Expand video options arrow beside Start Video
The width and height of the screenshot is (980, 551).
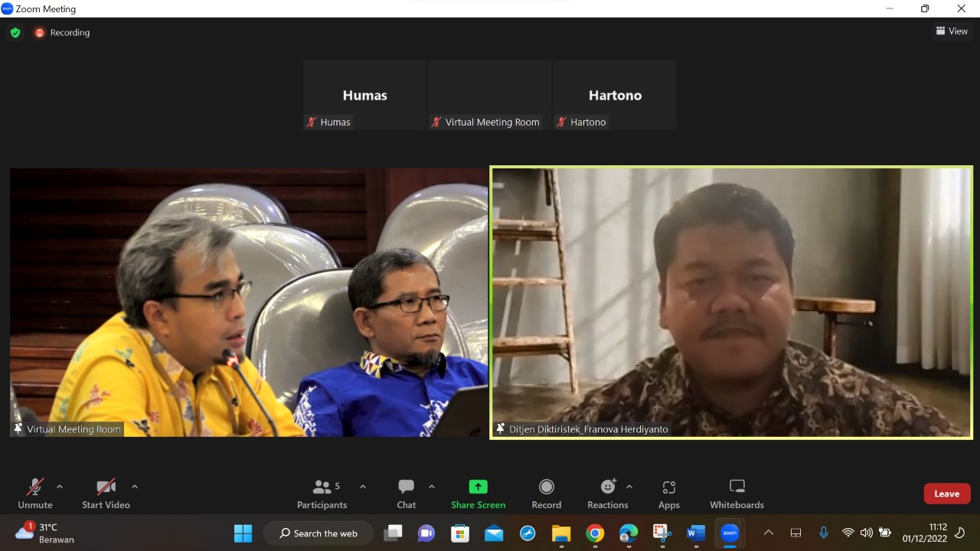coord(135,487)
